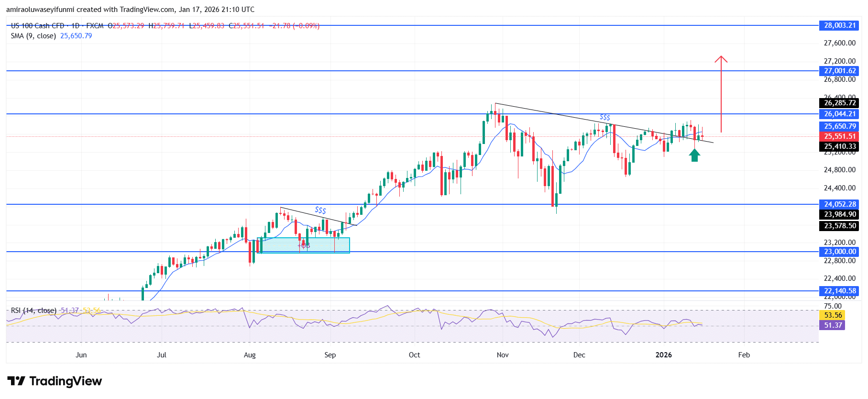
Task: Click the 24,052.28 price level label
Action: [839, 204]
